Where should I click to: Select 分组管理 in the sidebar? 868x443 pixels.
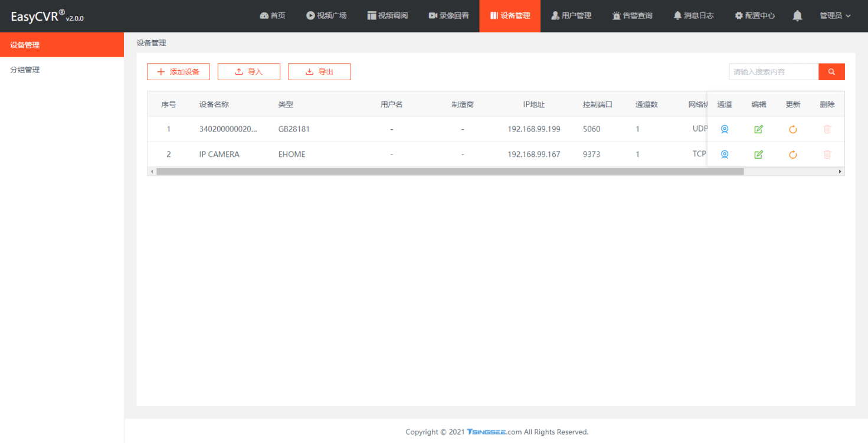point(25,70)
